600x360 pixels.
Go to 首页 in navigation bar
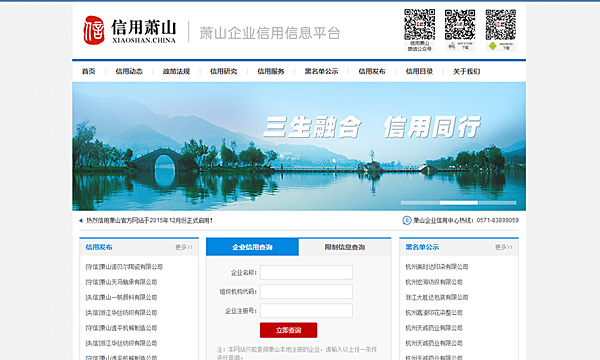coord(88,71)
